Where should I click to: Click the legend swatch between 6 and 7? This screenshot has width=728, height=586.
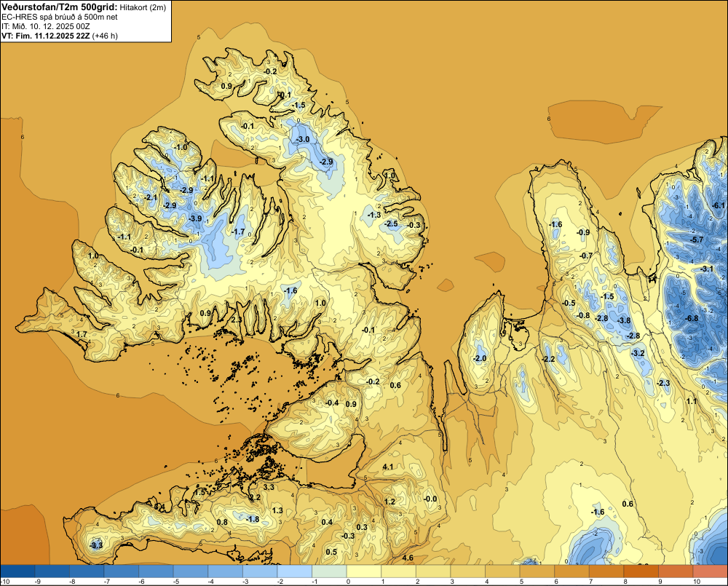[571, 571]
